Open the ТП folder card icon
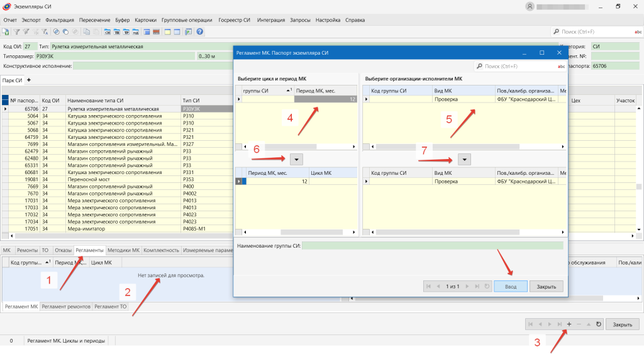 coord(116,31)
